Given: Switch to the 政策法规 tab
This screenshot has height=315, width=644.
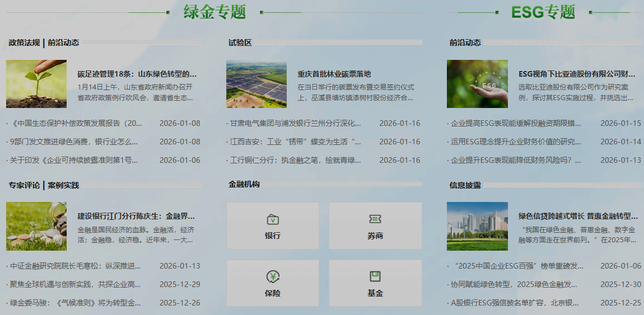Looking at the screenshot, I should click(24, 43).
